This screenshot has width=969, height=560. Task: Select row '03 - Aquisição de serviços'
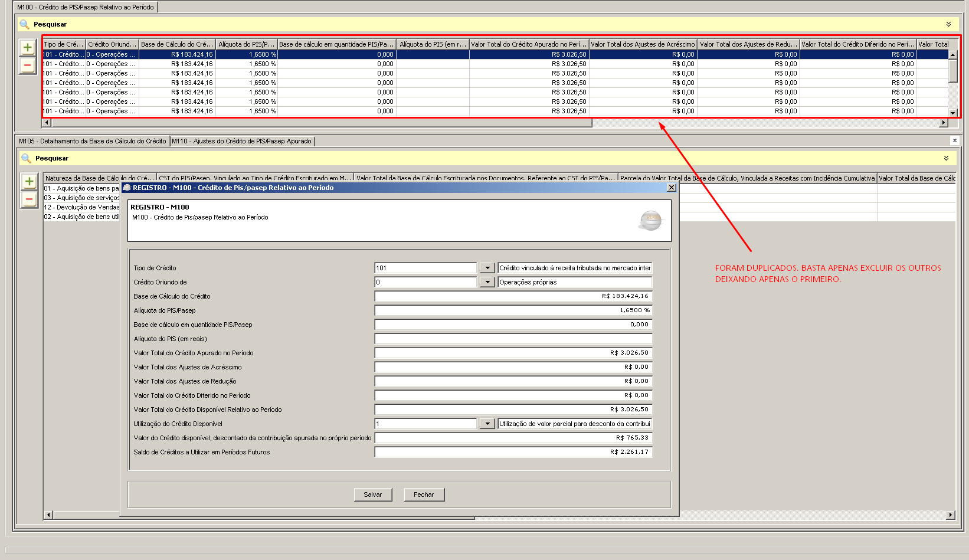tap(81, 198)
